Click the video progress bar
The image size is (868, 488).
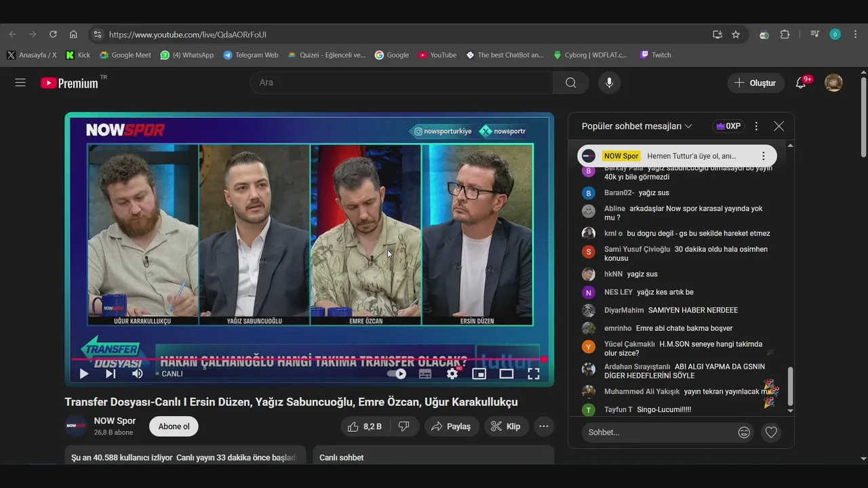click(x=309, y=359)
